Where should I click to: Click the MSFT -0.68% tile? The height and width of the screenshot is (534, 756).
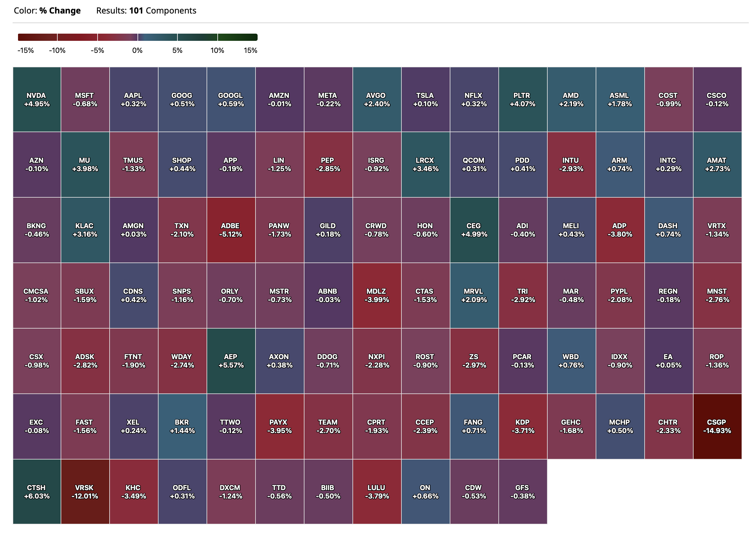click(x=85, y=99)
